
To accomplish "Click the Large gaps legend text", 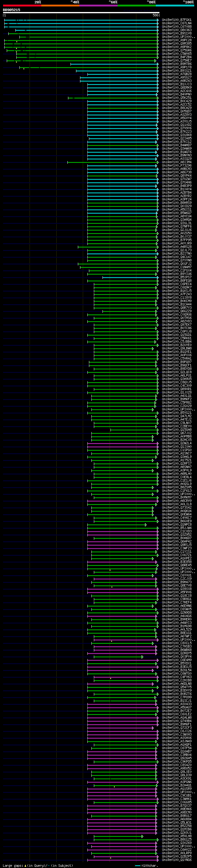I will click(x=38, y=865).
